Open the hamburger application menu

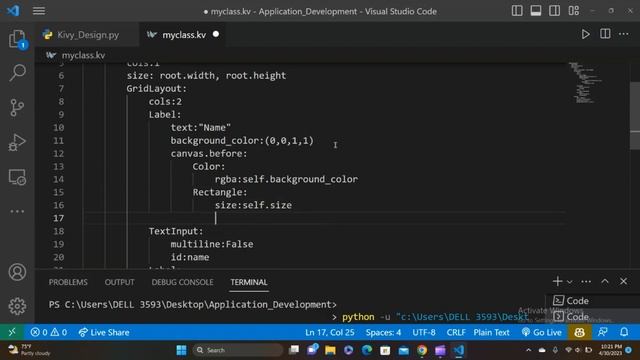pos(39,11)
